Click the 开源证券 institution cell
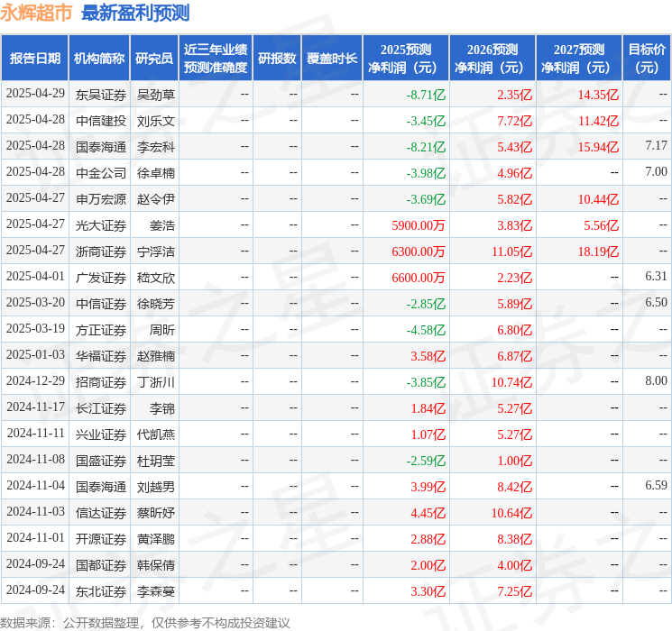672x631 pixels. [x=101, y=539]
